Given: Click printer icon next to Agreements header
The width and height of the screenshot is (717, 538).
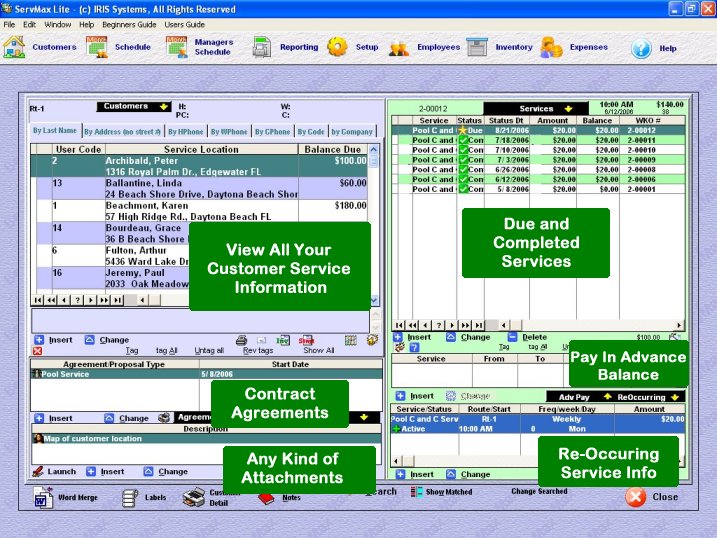Looking at the screenshot, I should (164, 418).
